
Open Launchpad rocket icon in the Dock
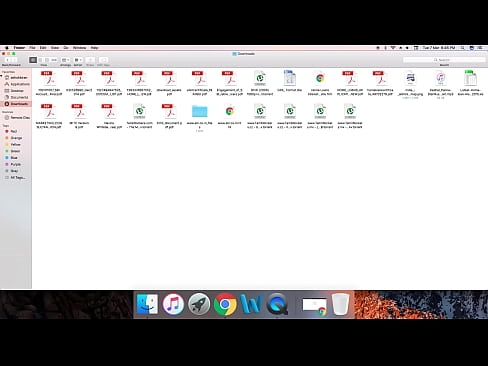tap(199, 304)
